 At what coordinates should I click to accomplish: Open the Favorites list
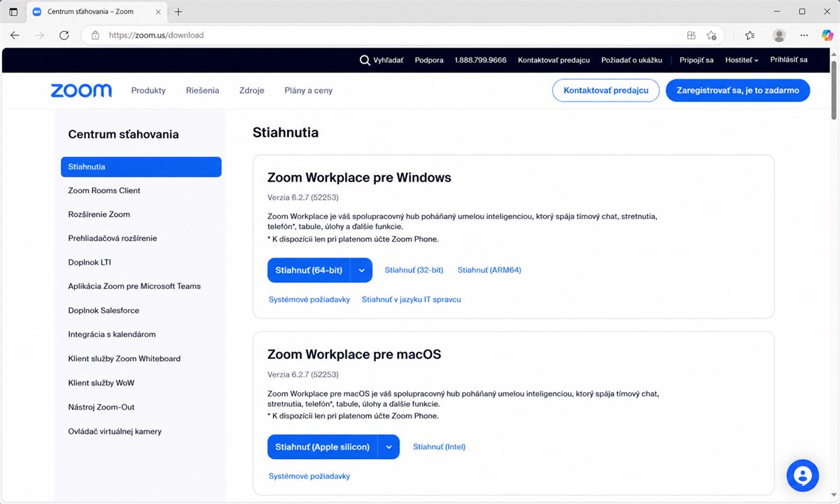tap(750, 35)
